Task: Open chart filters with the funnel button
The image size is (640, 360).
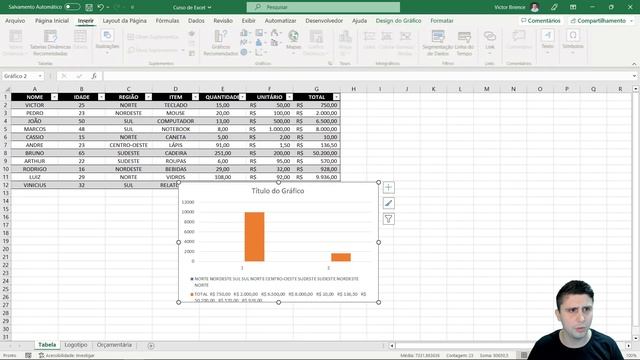Action: coord(389,219)
